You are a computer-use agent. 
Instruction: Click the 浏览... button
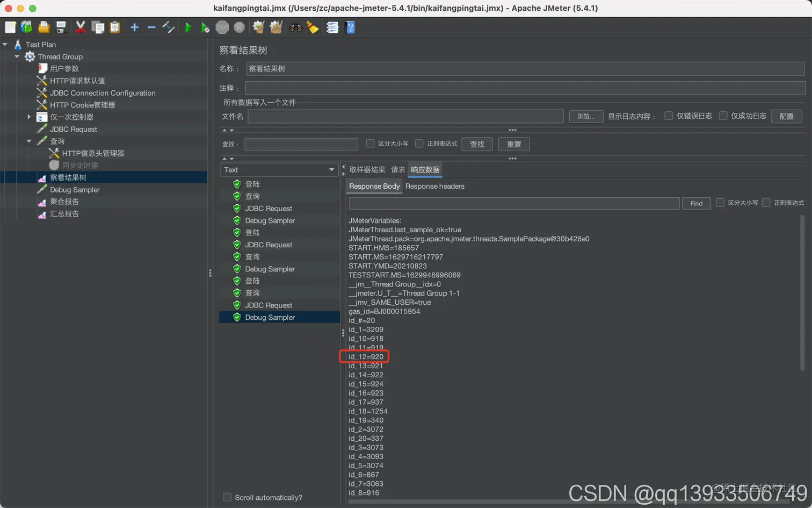(586, 116)
